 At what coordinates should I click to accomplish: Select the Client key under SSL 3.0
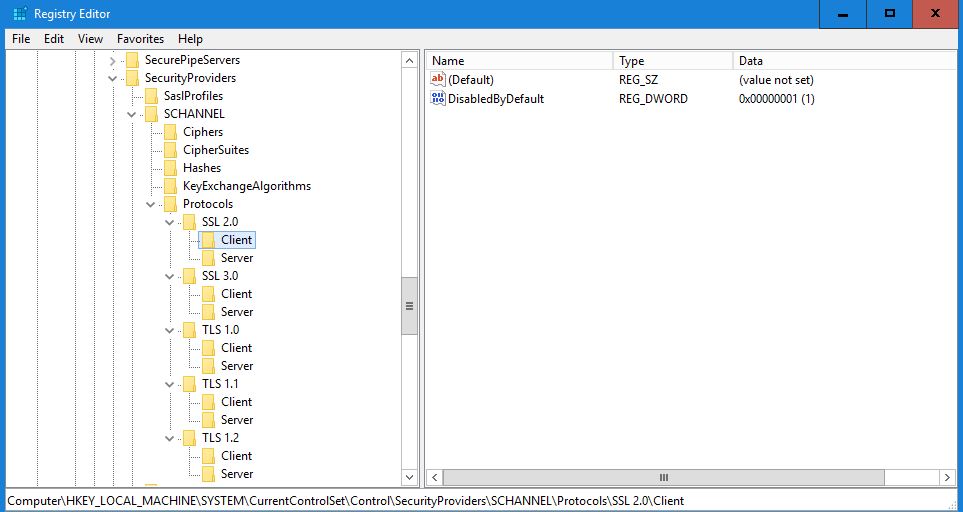[236, 294]
